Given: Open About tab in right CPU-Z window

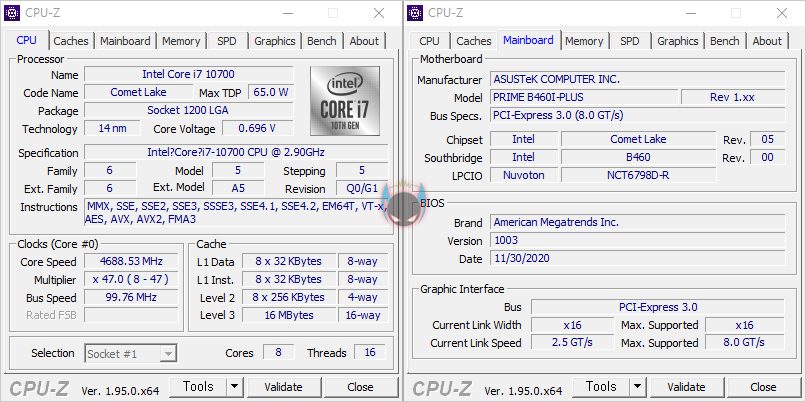Looking at the screenshot, I should pos(767,41).
